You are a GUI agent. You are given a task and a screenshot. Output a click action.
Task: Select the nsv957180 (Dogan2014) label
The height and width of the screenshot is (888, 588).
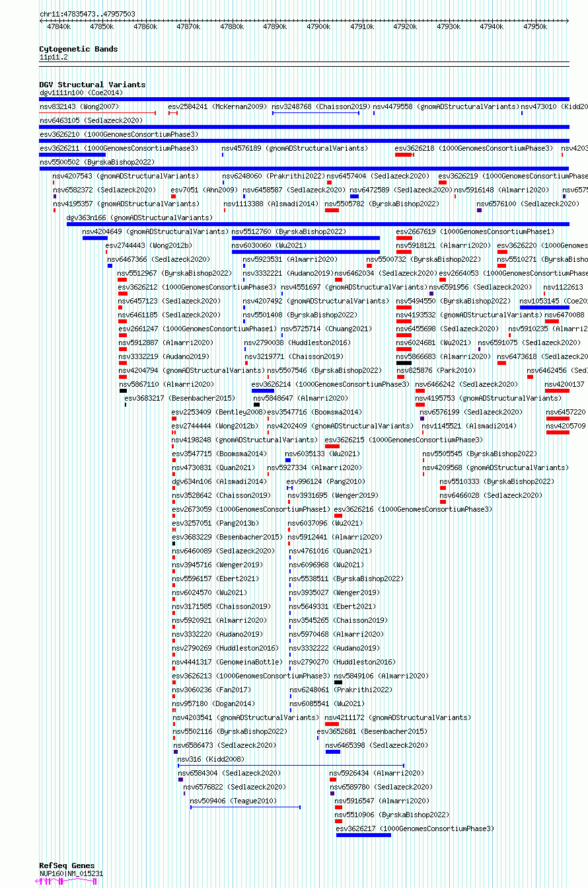(214, 704)
